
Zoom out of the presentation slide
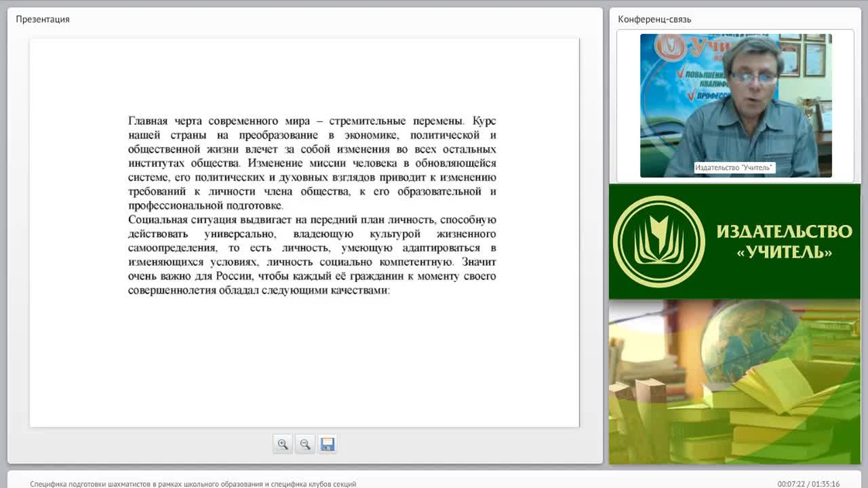305,444
